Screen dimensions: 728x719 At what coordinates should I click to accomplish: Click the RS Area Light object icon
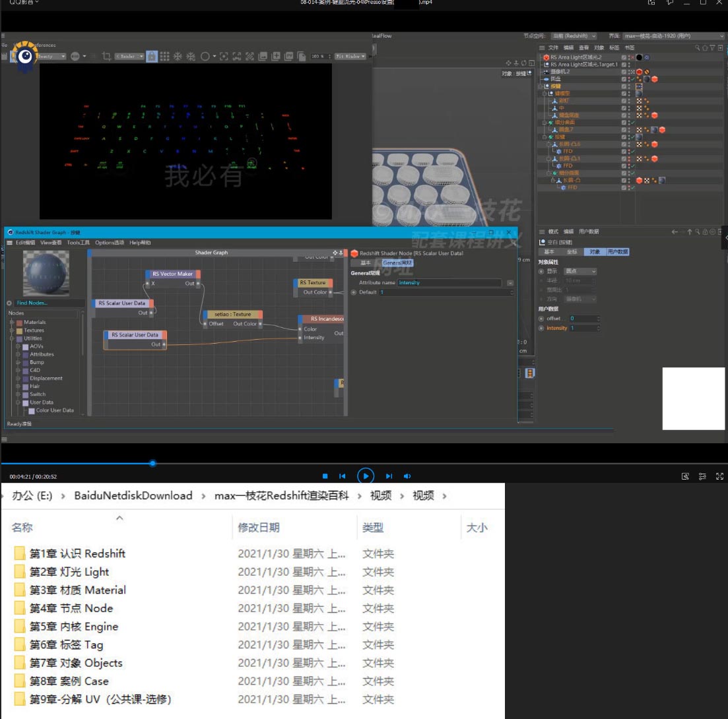(x=546, y=57)
